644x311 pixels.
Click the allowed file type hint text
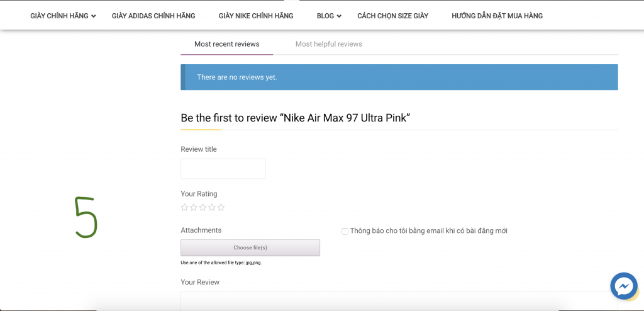(221, 263)
